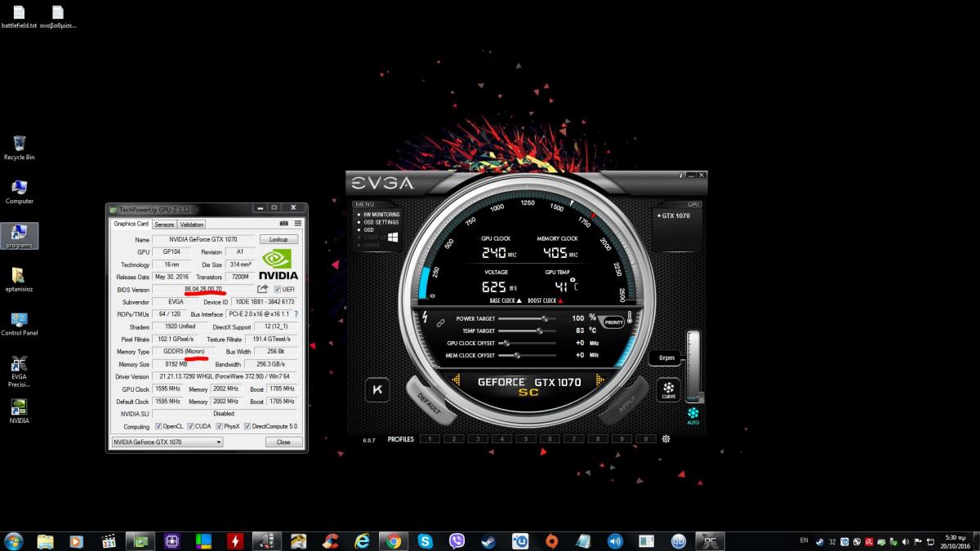Open OSD SETTINGS from the EVGA menu
980x551 pixels.
tap(381, 222)
